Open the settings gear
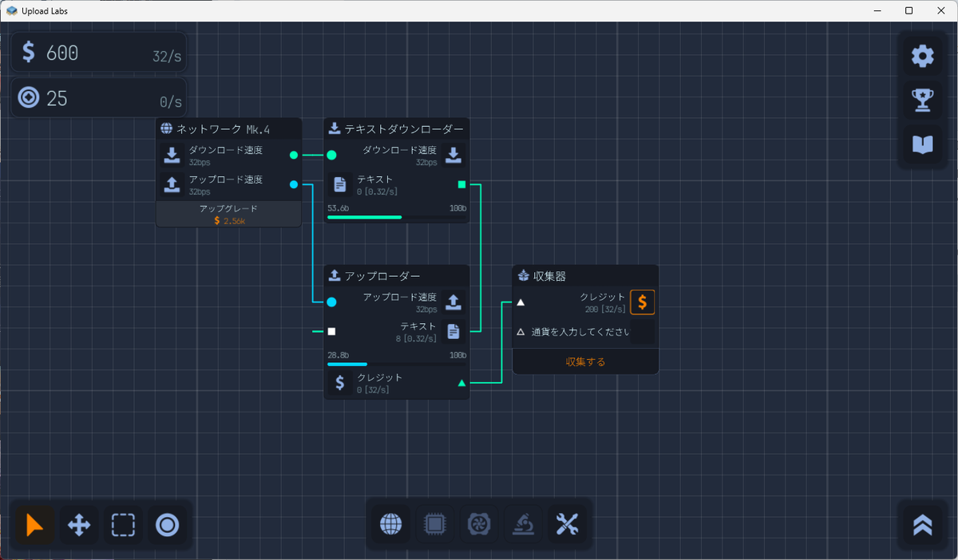Screen dimensions: 958x560 [922, 56]
